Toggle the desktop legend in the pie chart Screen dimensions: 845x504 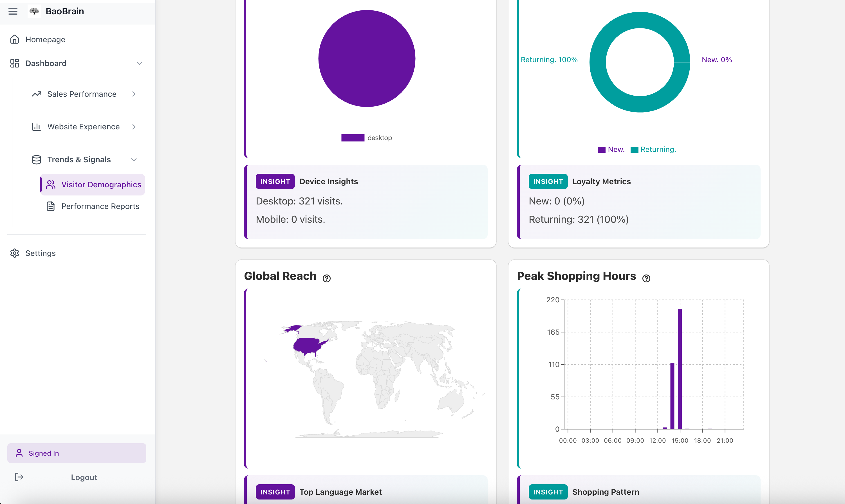[366, 138]
